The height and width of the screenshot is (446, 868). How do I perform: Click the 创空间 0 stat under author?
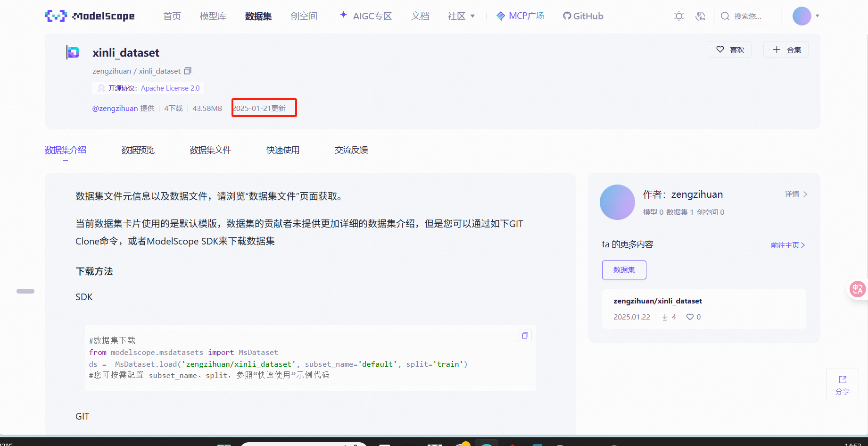coord(711,212)
